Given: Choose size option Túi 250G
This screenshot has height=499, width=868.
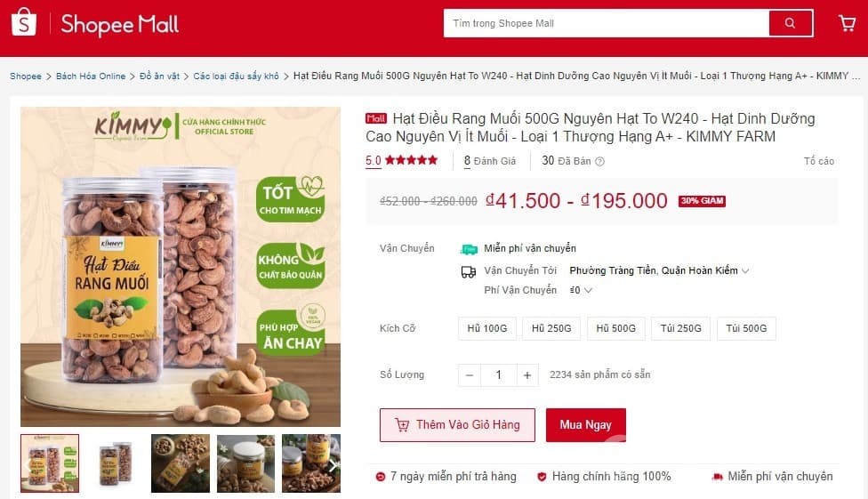Looking at the screenshot, I should [x=681, y=328].
